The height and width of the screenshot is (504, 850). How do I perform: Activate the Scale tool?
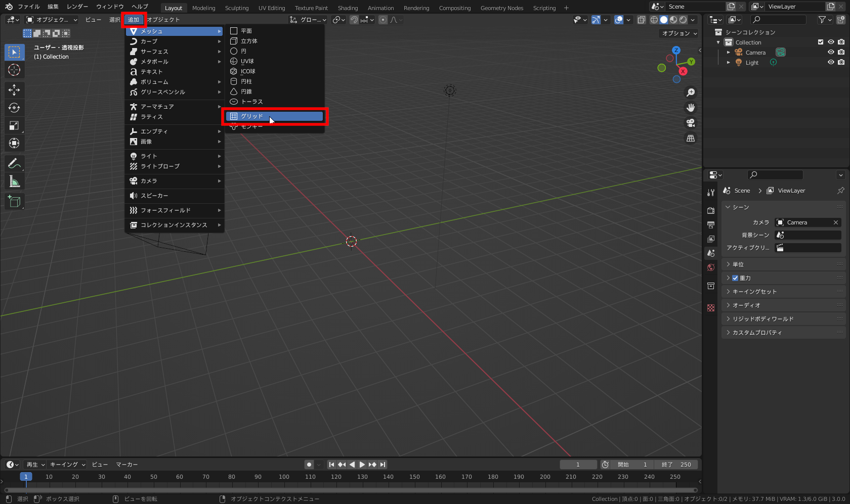click(14, 125)
